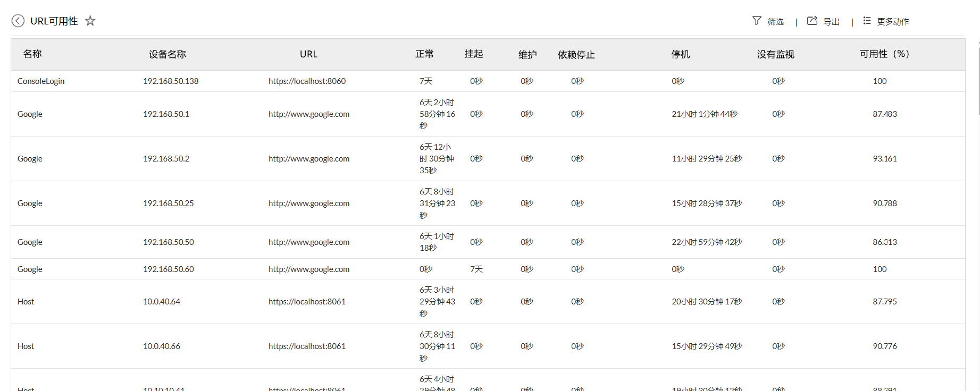This screenshot has height=391, width=980.
Task: Click downtime 11小时 29分钟 25秒
Action: pos(707,158)
